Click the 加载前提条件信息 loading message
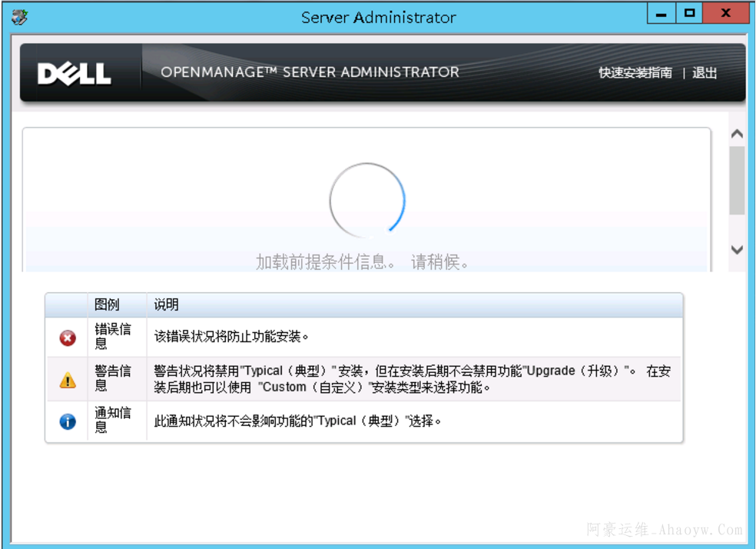The width and height of the screenshot is (756, 549). coord(362,262)
